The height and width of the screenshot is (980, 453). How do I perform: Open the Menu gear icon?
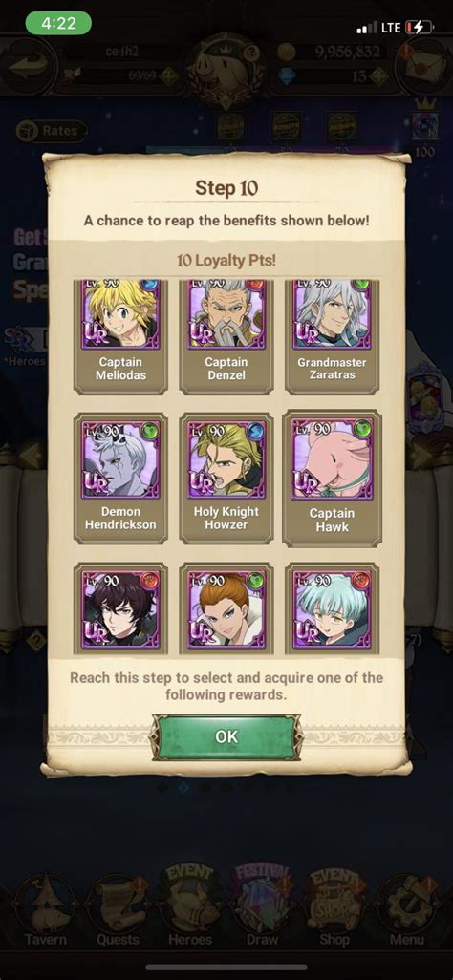pyautogui.click(x=407, y=910)
